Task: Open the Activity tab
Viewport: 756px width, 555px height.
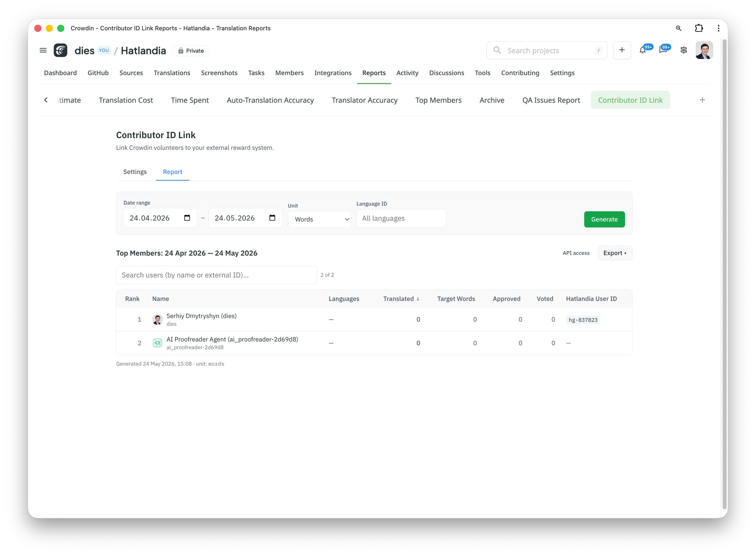Action: [x=408, y=73]
